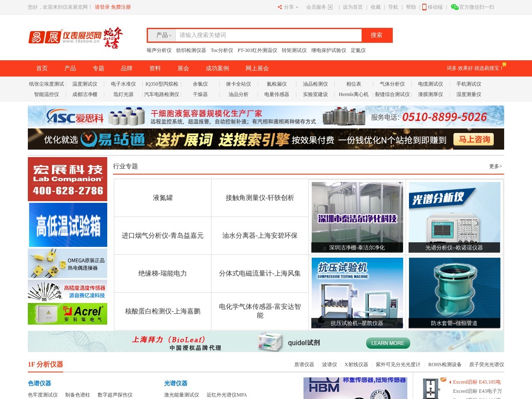Focus the search keyword input field
Image resolution: width=532 pixels, height=399 pixels.
[268, 35]
